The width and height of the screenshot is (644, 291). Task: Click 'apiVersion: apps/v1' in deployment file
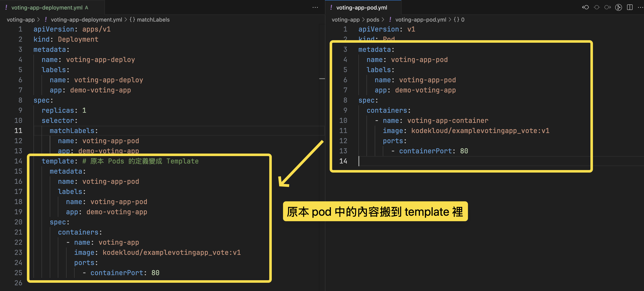pos(72,29)
